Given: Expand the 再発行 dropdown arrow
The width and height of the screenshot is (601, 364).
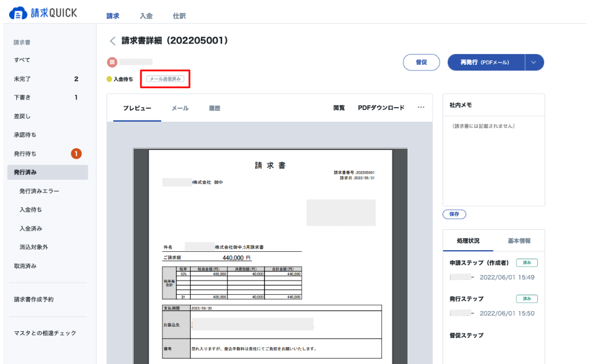Looking at the screenshot, I should click(534, 63).
